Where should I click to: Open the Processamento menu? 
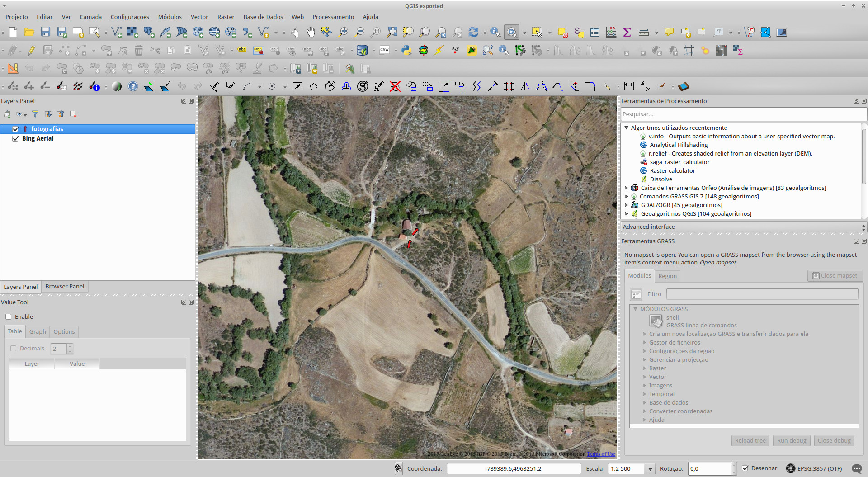click(333, 17)
